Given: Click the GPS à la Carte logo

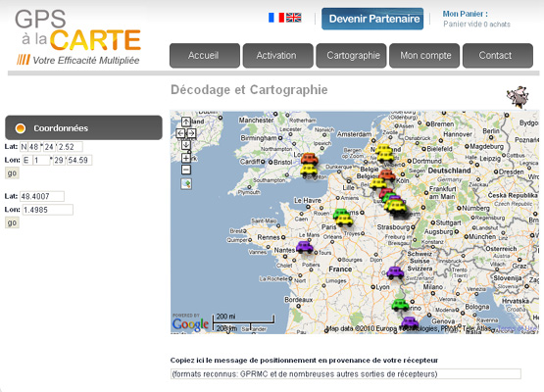Looking at the screenshot, I should pos(78,36).
